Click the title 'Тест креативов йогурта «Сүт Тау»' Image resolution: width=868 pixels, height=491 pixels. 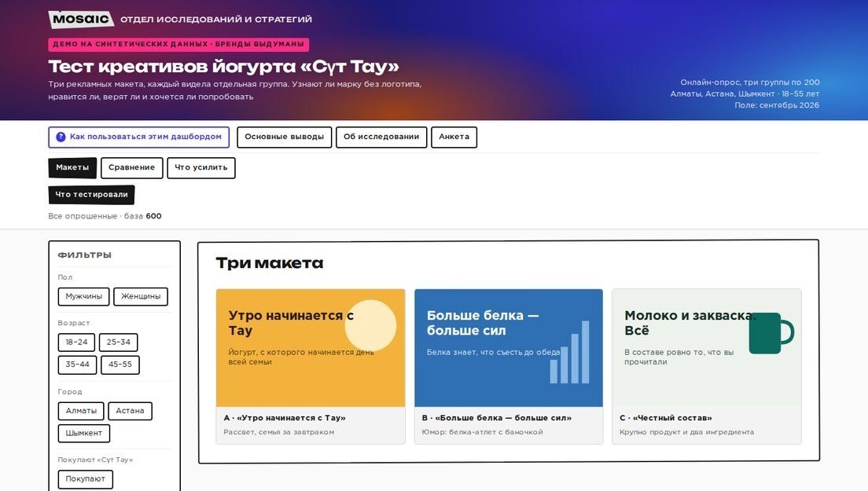pyautogui.click(x=223, y=66)
